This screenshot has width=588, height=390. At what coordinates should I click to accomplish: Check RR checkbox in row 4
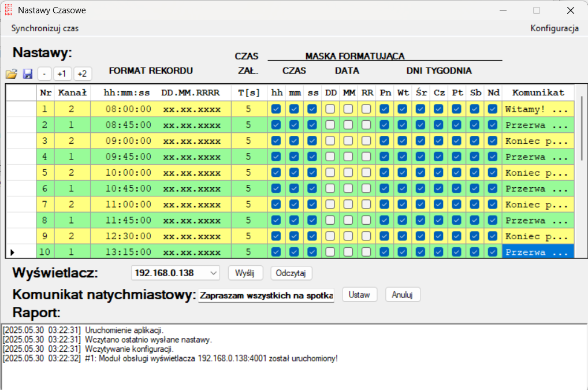(366, 157)
